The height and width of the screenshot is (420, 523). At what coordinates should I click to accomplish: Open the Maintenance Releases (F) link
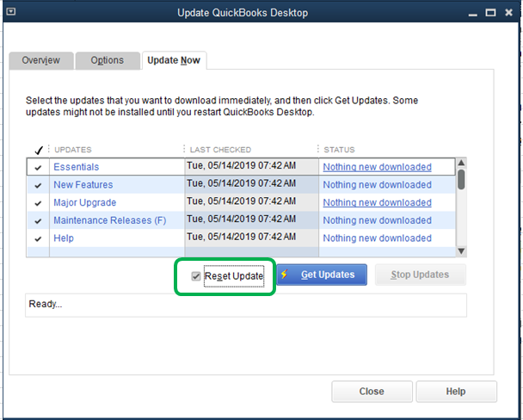110,220
